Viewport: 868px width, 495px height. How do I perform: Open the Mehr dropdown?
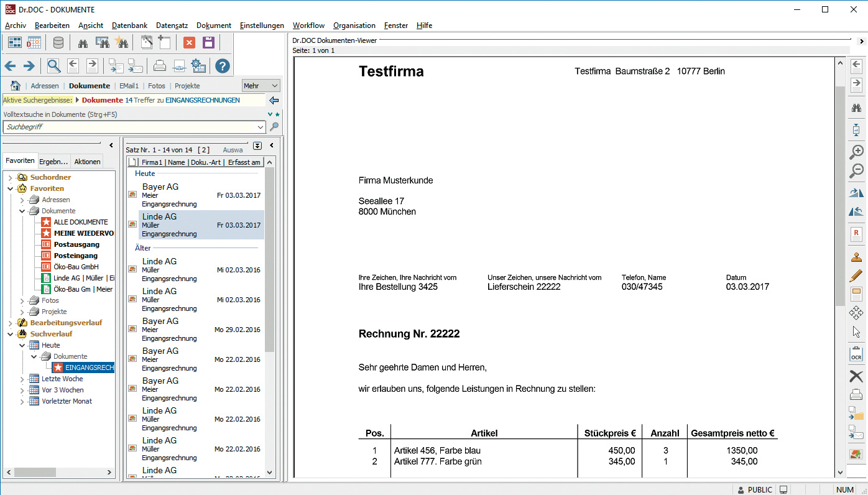(261, 86)
